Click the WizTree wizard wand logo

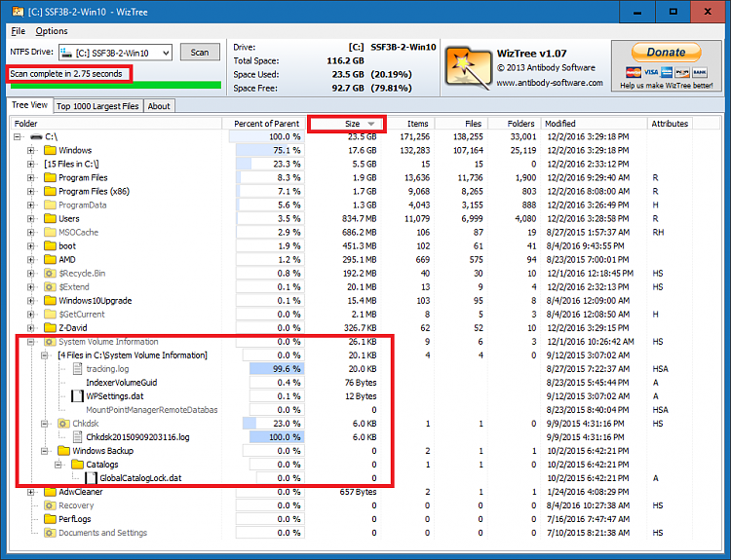click(x=468, y=68)
